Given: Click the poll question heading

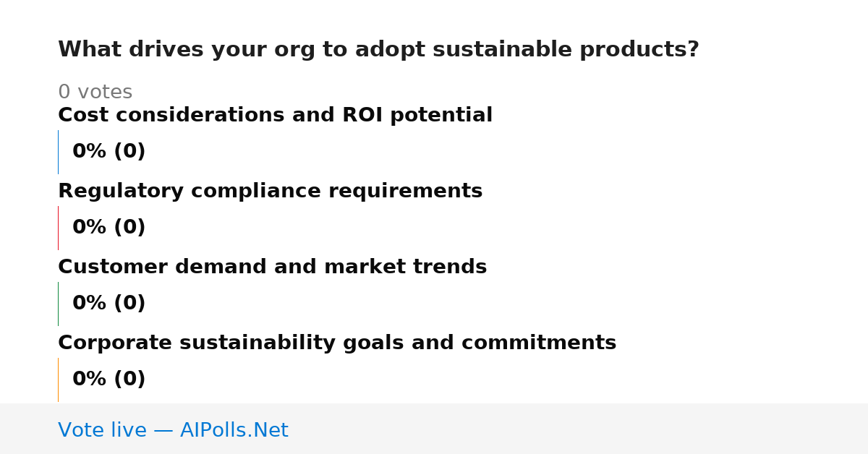Looking at the screenshot, I should [x=378, y=50].
